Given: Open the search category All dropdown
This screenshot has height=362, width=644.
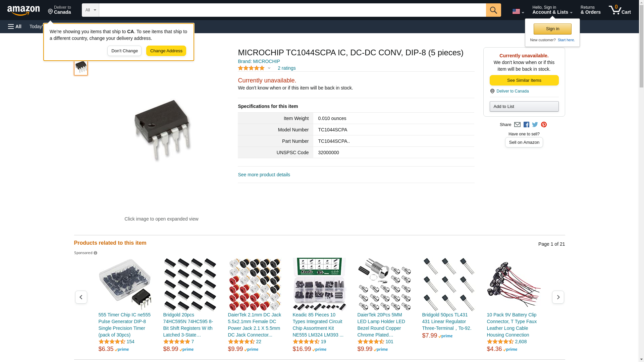Looking at the screenshot, I should [91, 10].
